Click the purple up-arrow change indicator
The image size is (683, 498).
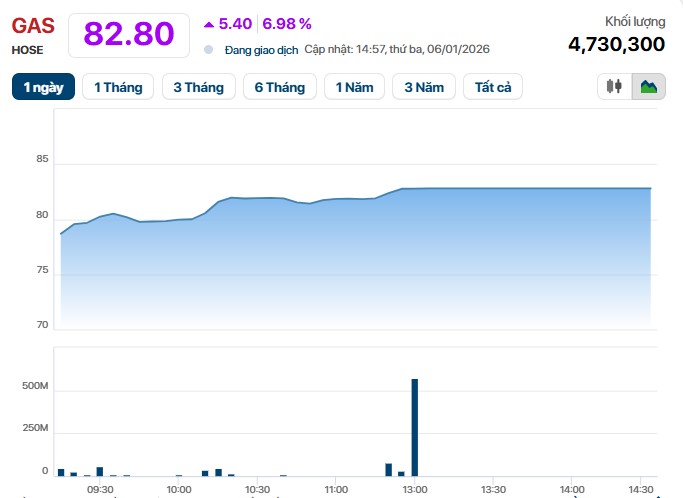208,23
